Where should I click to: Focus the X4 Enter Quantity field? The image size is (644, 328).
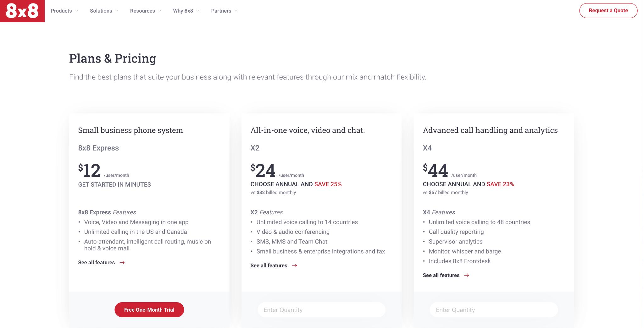point(494,310)
